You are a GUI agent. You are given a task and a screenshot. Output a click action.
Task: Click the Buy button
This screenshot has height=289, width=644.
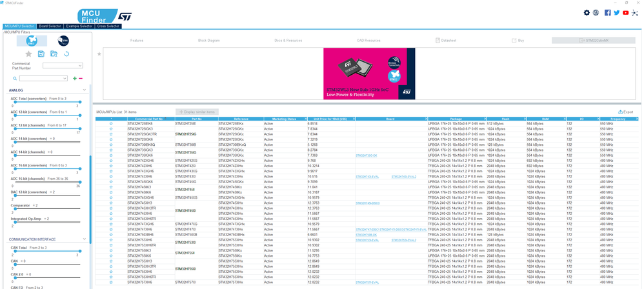[518, 41]
